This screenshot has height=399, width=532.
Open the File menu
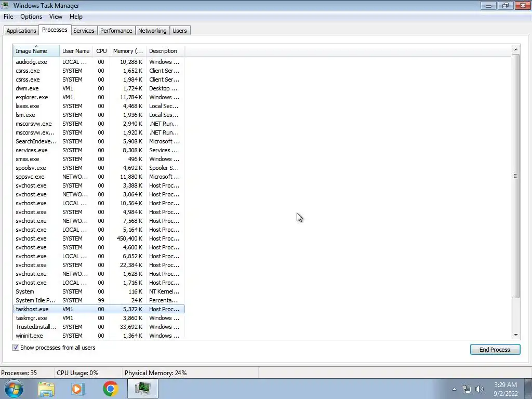point(8,17)
